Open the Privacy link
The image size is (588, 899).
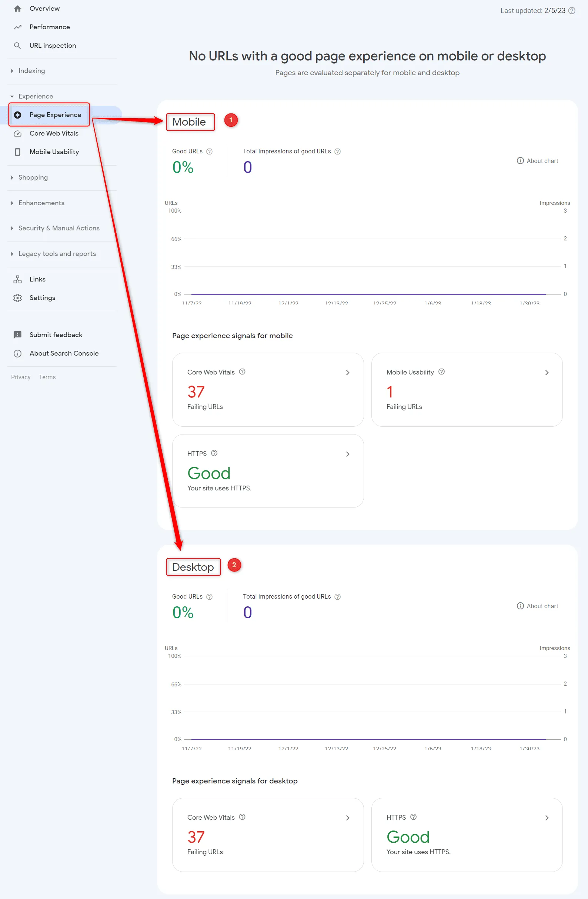[21, 377]
